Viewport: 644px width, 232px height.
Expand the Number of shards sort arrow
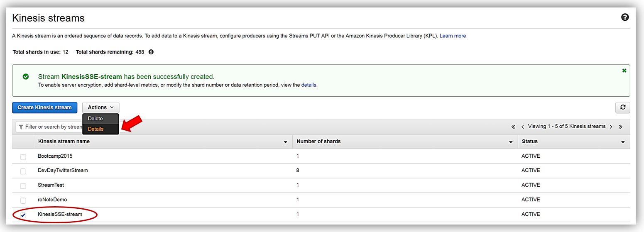(x=511, y=142)
